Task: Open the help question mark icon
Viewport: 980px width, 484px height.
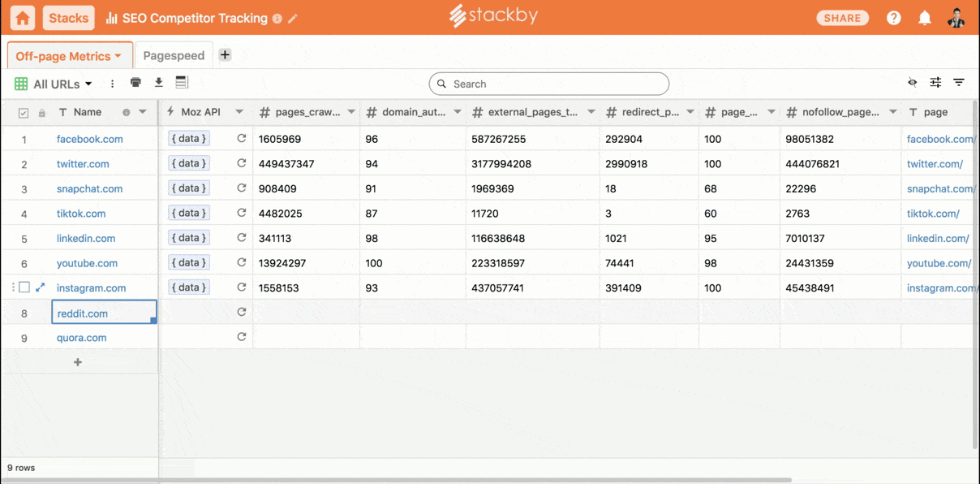Action: coord(893,18)
